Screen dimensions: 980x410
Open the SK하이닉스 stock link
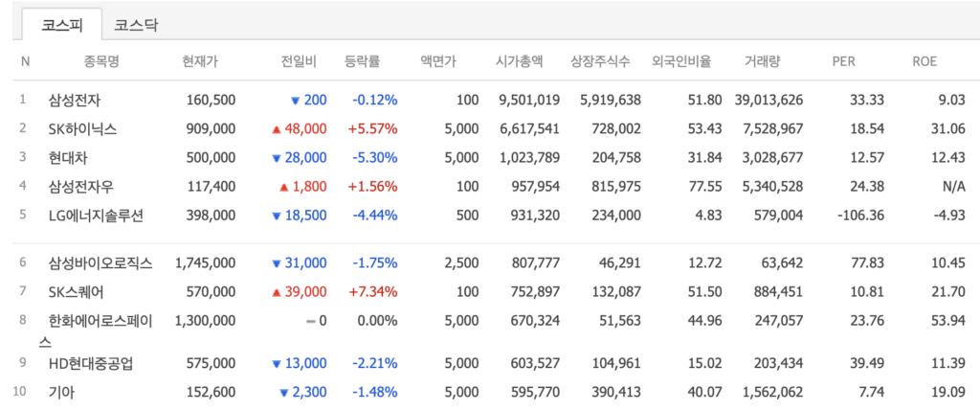(x=82, y=129)
